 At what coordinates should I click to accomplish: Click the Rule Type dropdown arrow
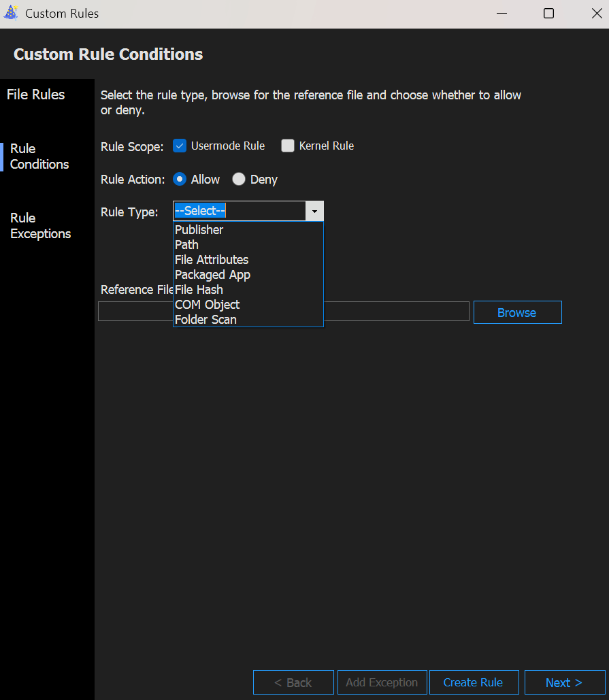pyautogui.click(x=314, y=211)
